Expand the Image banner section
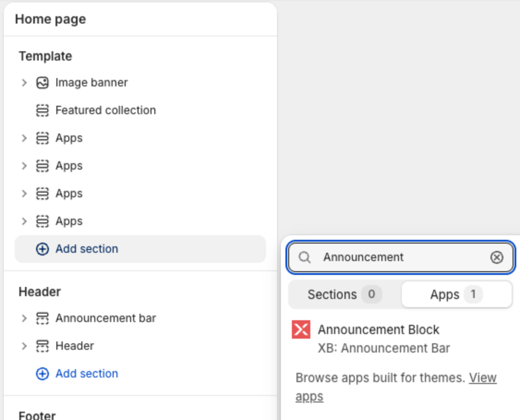 point(24,83)
